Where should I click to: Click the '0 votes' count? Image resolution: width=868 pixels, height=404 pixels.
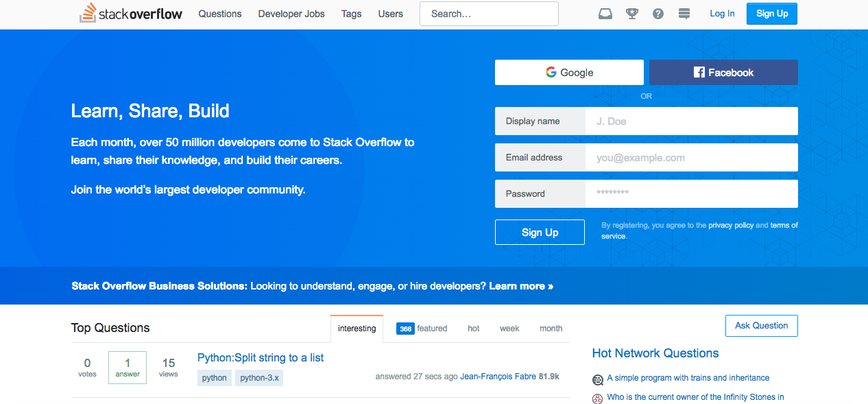pos(87,368)
